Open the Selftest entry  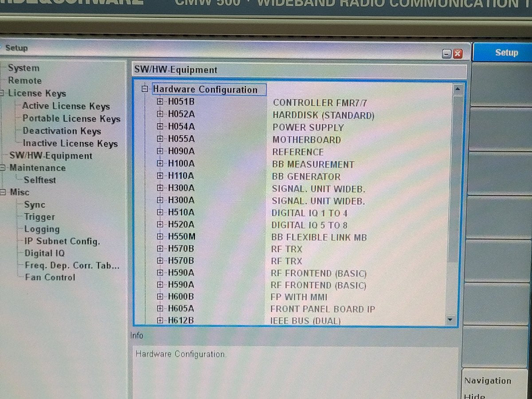point(40,180)
